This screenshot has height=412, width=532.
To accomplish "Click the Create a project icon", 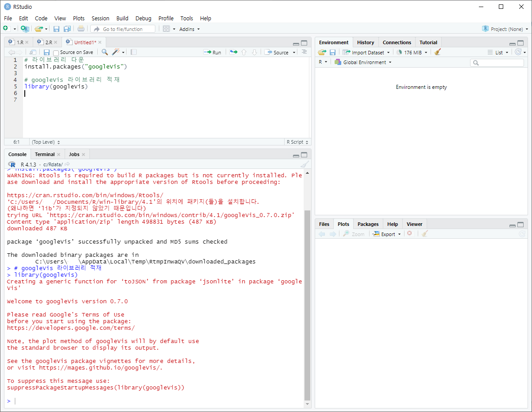I will 25,29.
